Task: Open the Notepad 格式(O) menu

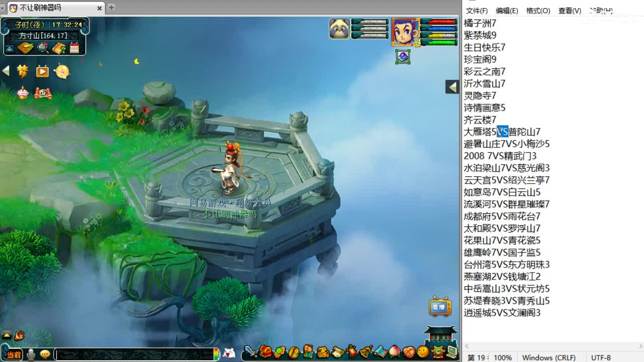Action: pos(538,11)
